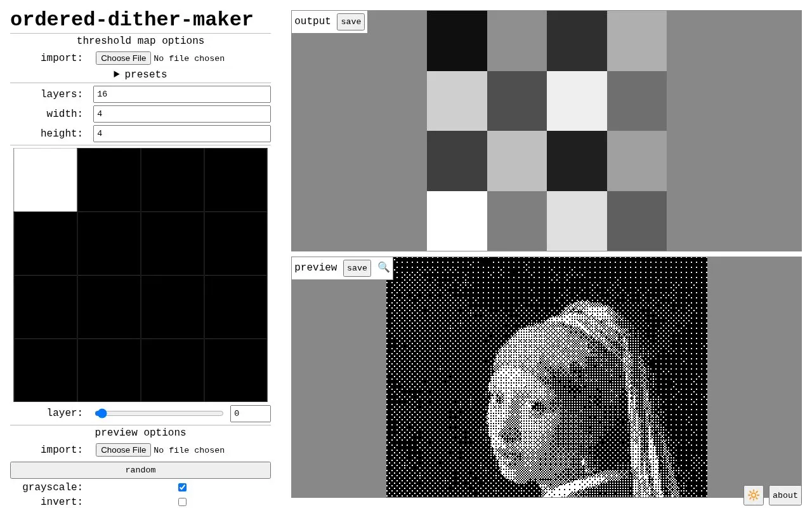812x508 pixels.
Task: Click the "grayscale:" label
Action: tap(53, 488)
